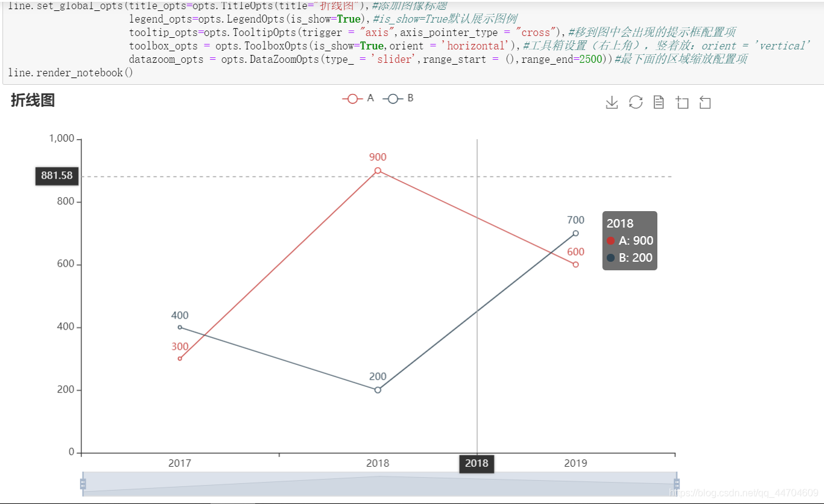
Task: Click series A data point 300
Action: pos(179,358)
